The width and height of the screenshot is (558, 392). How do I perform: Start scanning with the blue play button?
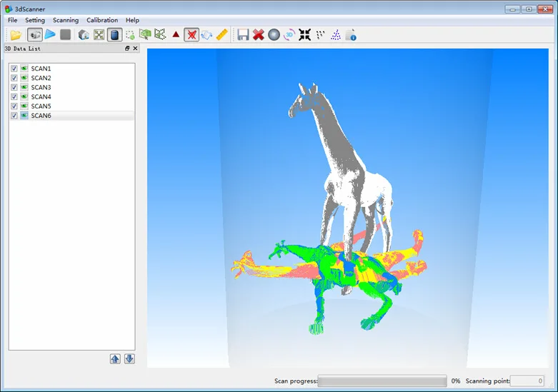click(50, 34)
